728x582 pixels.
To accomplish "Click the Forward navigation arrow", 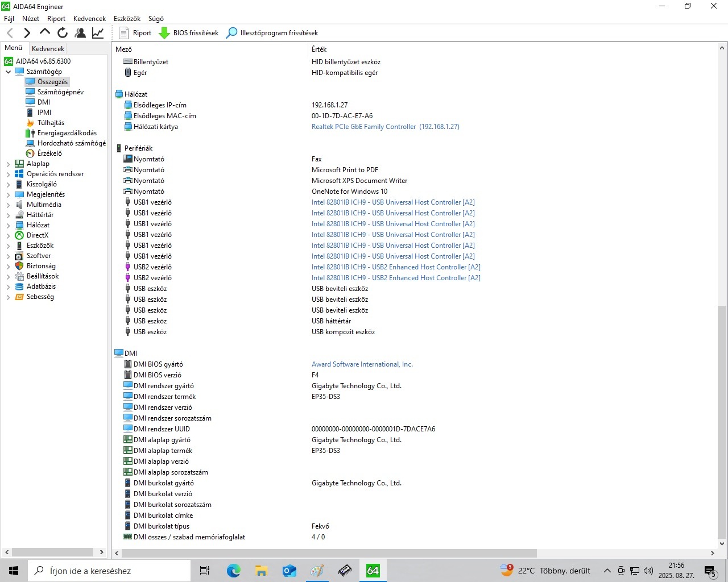I will (27, 33).
